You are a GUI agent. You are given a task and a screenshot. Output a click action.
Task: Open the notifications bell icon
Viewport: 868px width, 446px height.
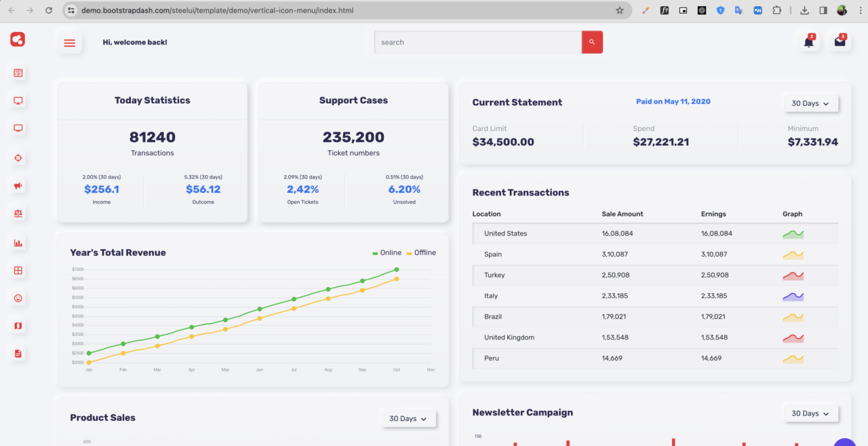pos(808,42)
